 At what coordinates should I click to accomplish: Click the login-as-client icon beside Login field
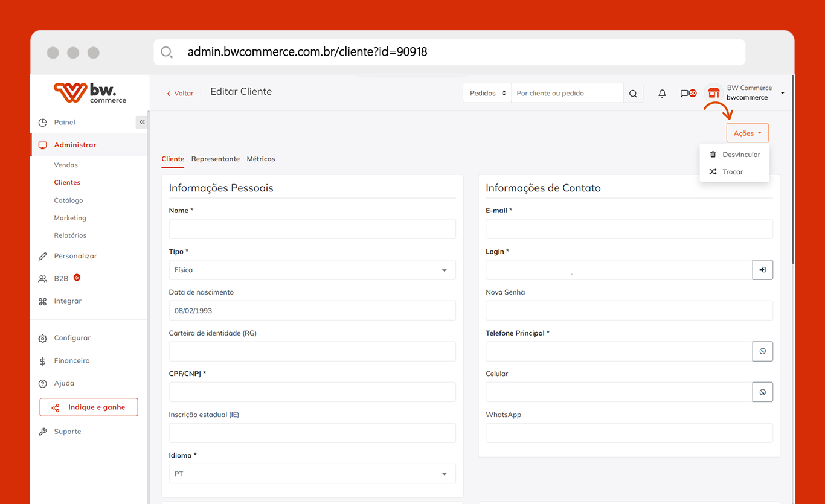(763, 270)
